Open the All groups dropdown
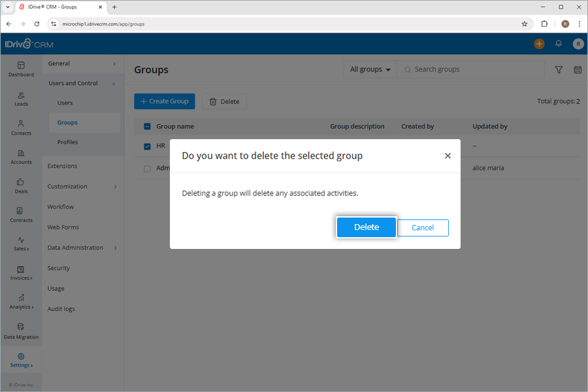Viewport: 588px width, 392px height. [369, 69]
